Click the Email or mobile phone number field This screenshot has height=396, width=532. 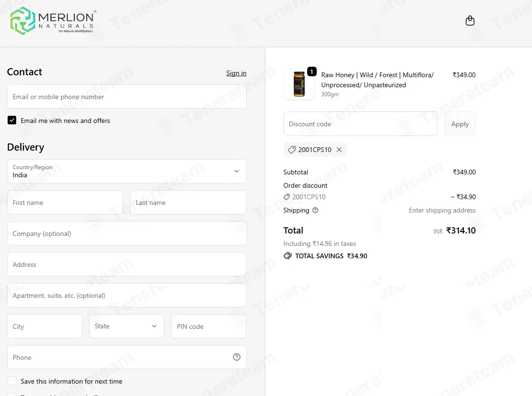tap(127, 97)
